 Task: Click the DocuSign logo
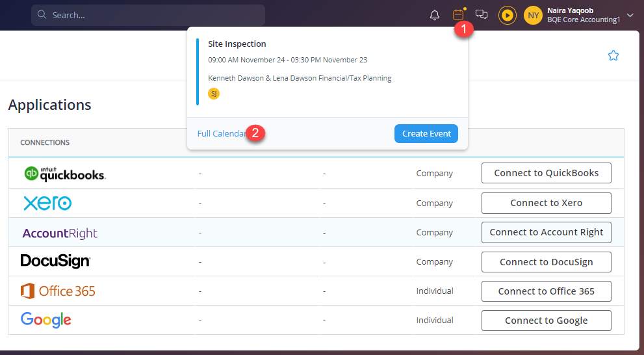[55, 261]
